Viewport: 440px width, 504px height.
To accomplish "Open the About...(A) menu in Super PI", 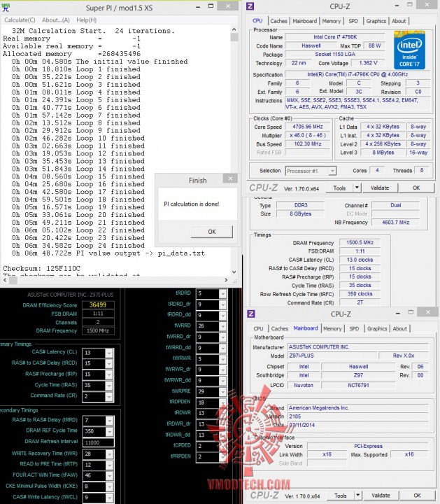I will (55, 20).
